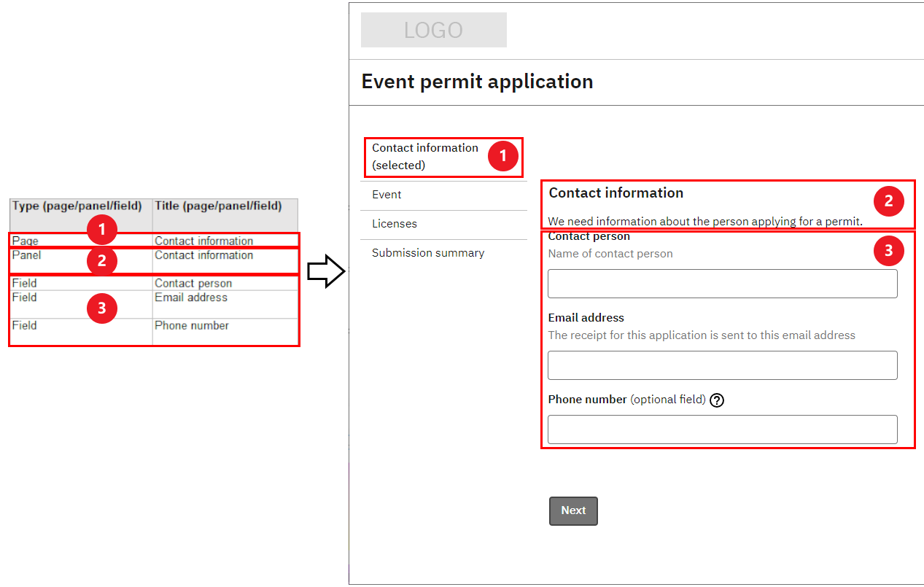Focus the Contact person text input
Screen dimensions: 924x587
click(x=722, y=284)
